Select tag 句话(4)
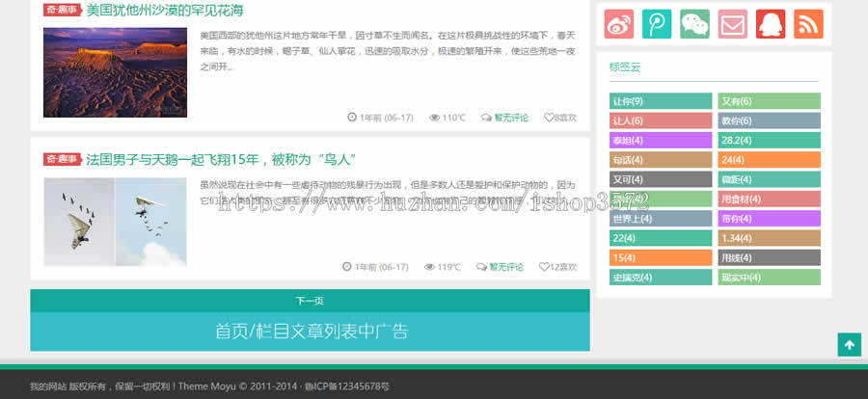 click(661, 160)
